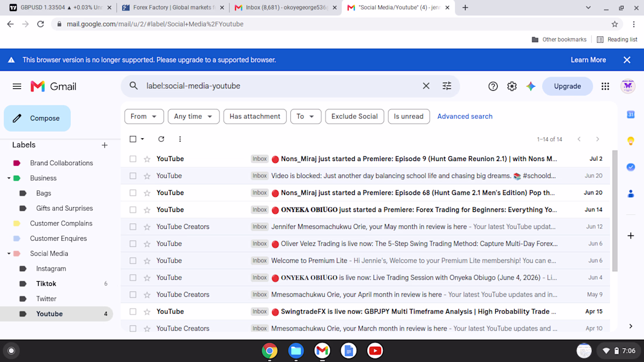Launch YouTube from the shelf
This screenshot has height=362, width=644.
tap(375, 350)
